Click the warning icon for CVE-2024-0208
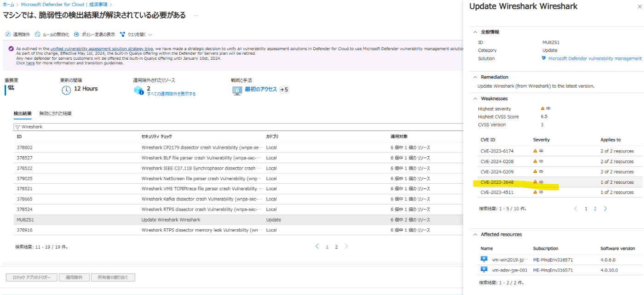Image resolution: width=644 pixels, height=295 pixels. (535, 161)
